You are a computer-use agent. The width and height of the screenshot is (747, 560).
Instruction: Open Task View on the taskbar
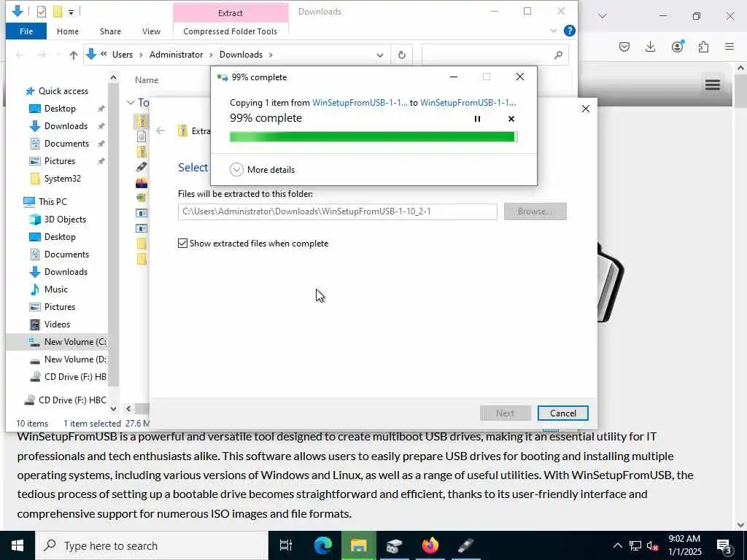[x=286, y=545]
